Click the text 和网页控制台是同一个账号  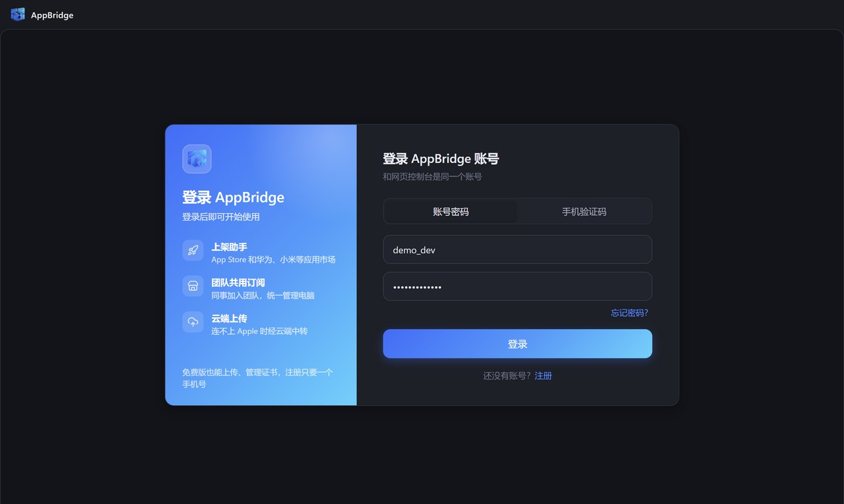(x=432, y=177)
